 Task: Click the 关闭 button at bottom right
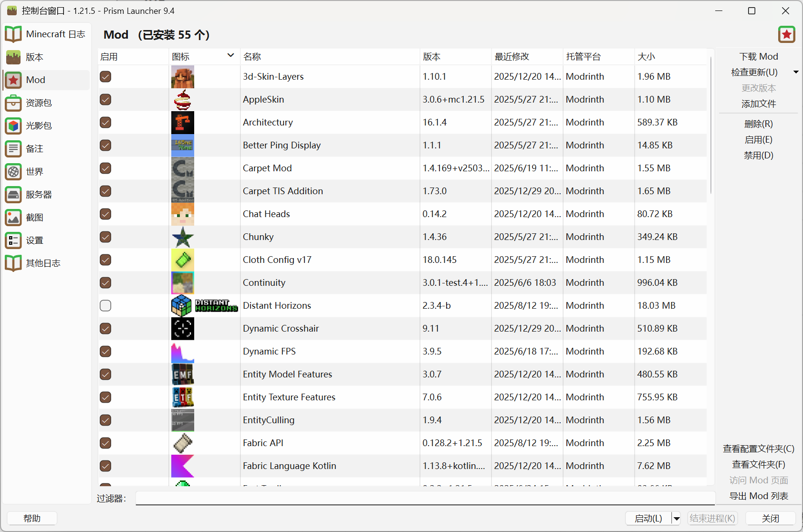pyautogui.click(x=771, y=519)
